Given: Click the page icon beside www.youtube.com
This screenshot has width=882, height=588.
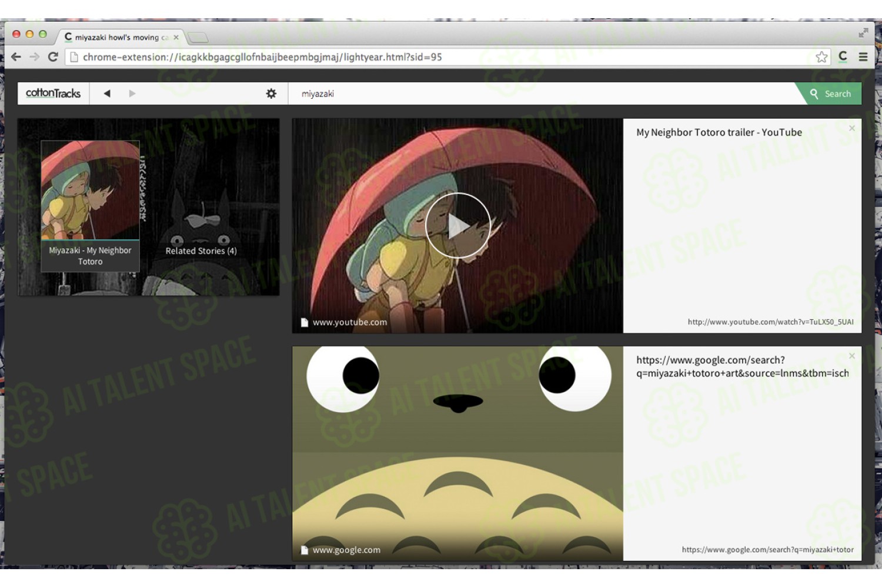Looking at the screenshot, I should (305, 322).
